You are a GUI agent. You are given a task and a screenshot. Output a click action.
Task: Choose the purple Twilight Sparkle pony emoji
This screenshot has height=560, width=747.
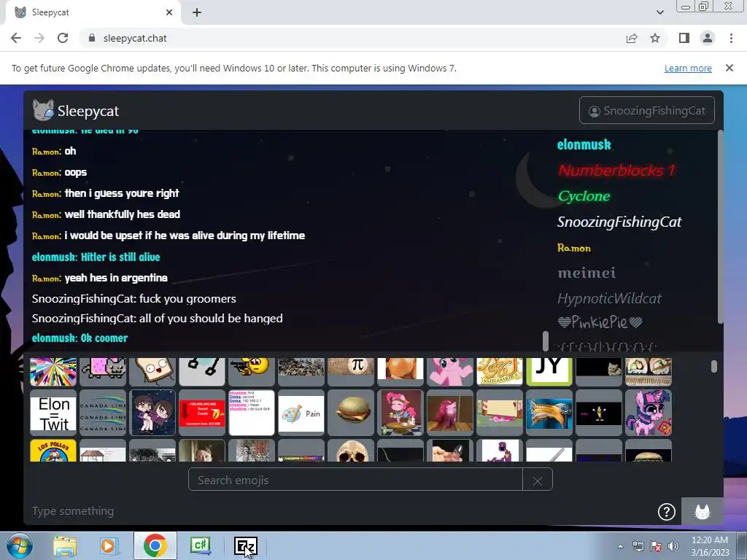click(x=649, y=413)
